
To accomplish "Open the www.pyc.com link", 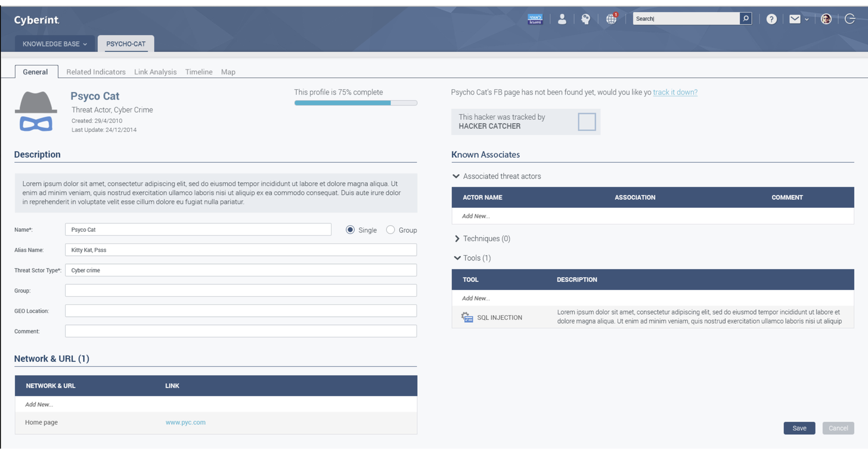I will [185, 422].
